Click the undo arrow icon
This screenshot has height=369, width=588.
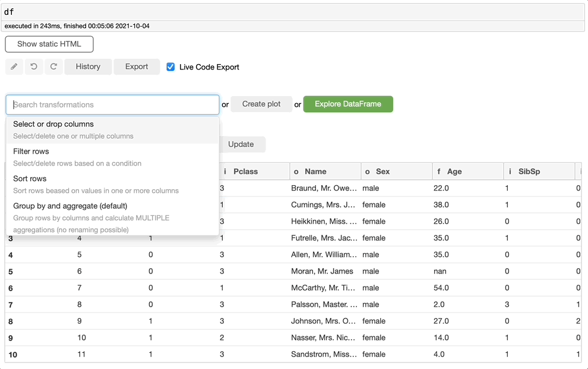click(x=34, y=66)
